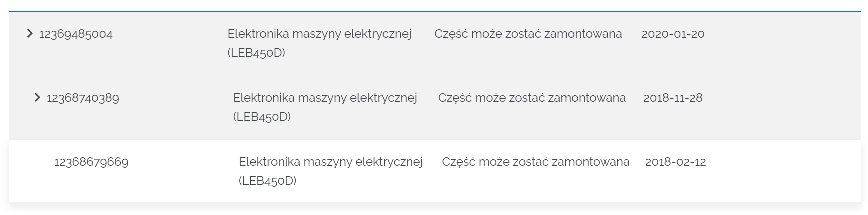Expand the row for part 12369485004
The height and width of the screenshot is (215, 868).
[30, 34]
